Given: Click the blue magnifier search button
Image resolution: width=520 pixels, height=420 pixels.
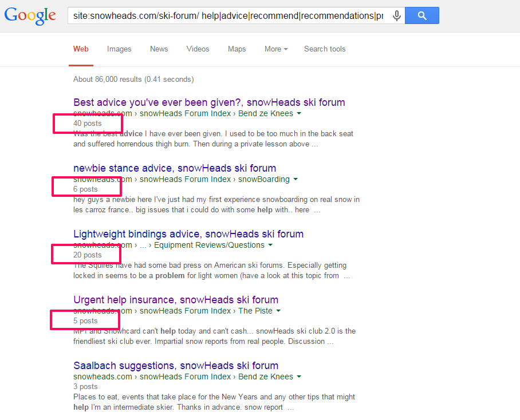Looking at the screenshot, I should (422, 15).
